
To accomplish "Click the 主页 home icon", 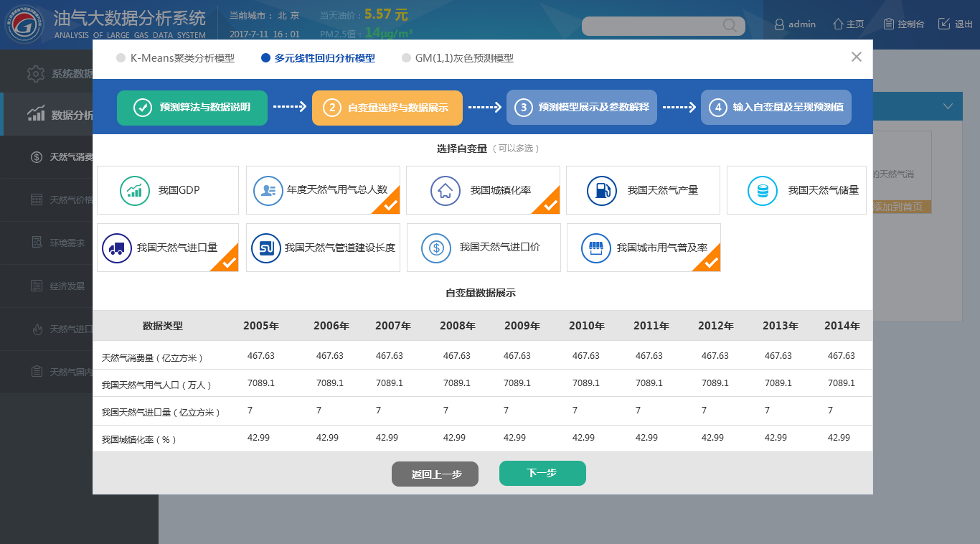I will [837, 24].
